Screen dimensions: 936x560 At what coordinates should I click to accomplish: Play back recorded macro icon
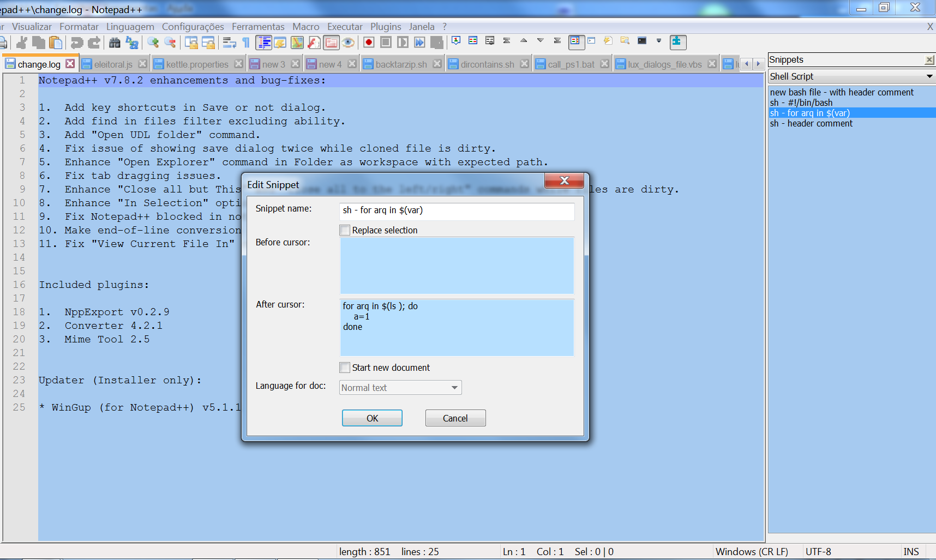point(403,43)
